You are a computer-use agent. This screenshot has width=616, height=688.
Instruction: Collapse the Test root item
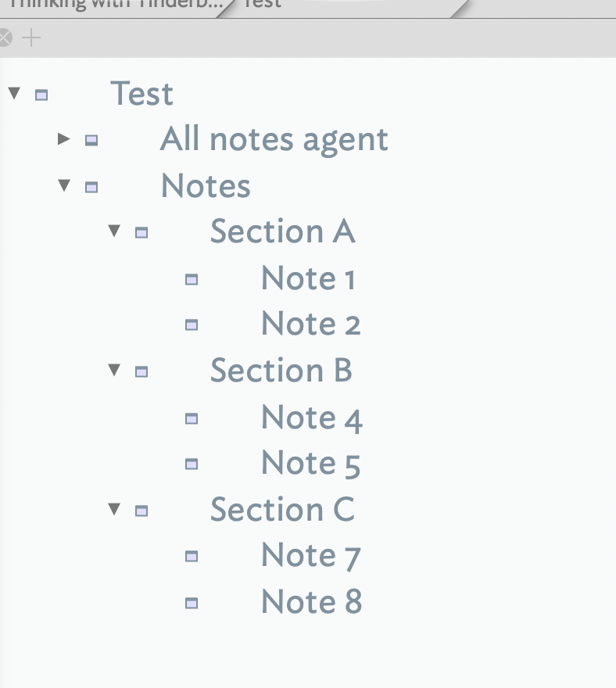[14, 93]
